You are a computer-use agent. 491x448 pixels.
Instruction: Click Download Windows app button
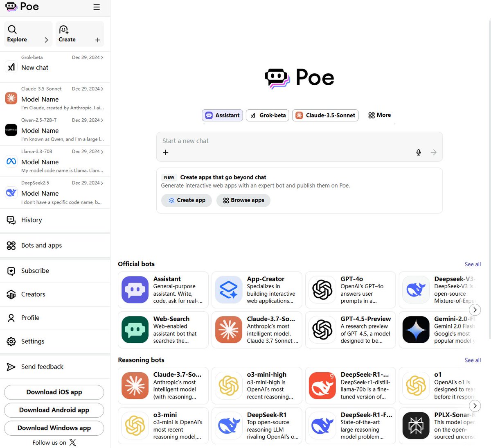click(x=54, y=428)
